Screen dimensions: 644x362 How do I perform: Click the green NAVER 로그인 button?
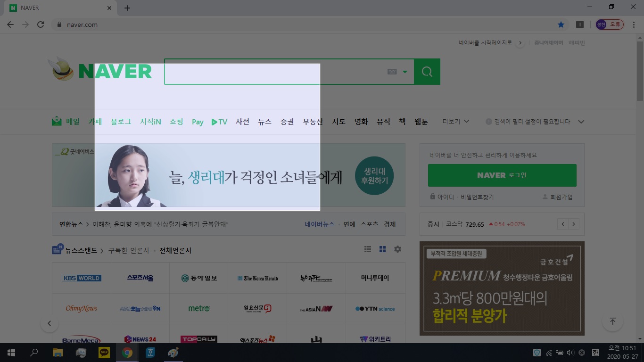click(x=502, y=175)
